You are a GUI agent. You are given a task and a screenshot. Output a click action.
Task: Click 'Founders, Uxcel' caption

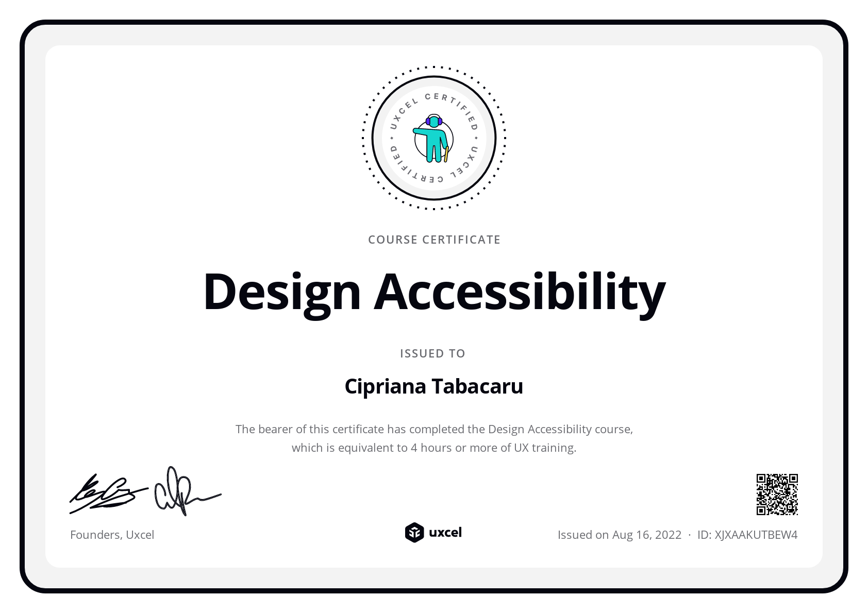112,535
